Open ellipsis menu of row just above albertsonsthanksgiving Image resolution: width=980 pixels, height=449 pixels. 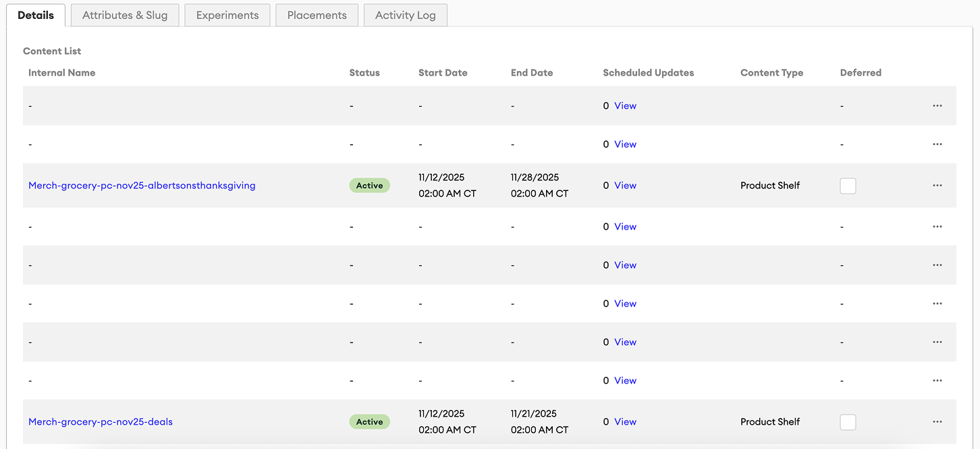coord(937,144)
